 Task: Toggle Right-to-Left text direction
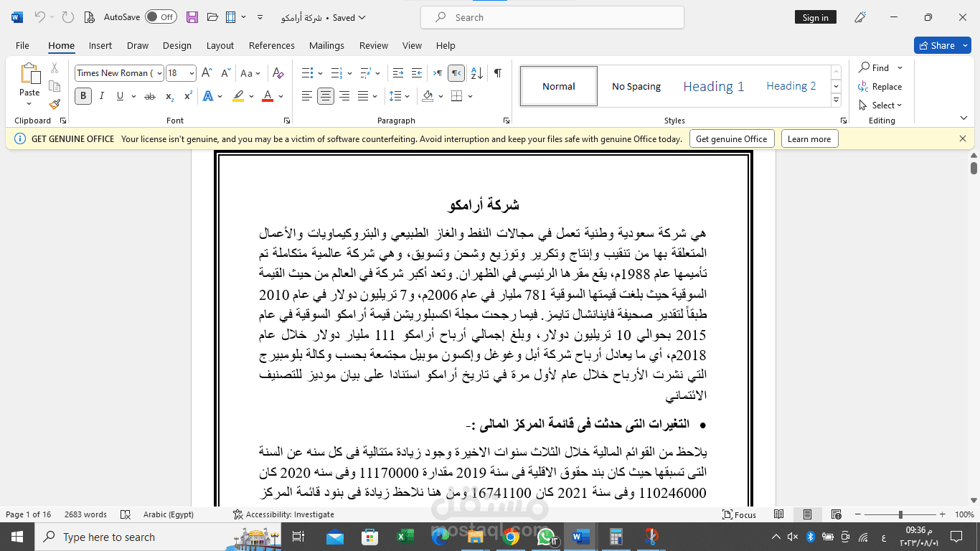pos(456,73)
